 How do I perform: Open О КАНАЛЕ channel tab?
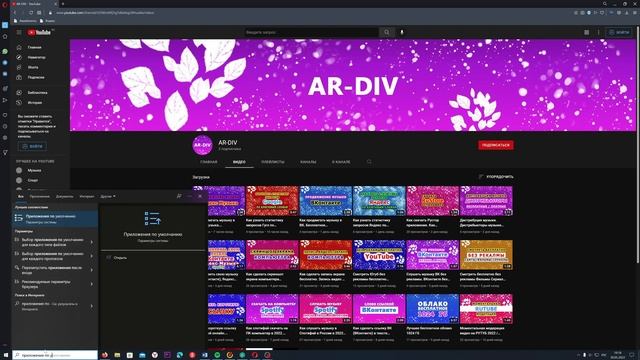click(341, 162)
